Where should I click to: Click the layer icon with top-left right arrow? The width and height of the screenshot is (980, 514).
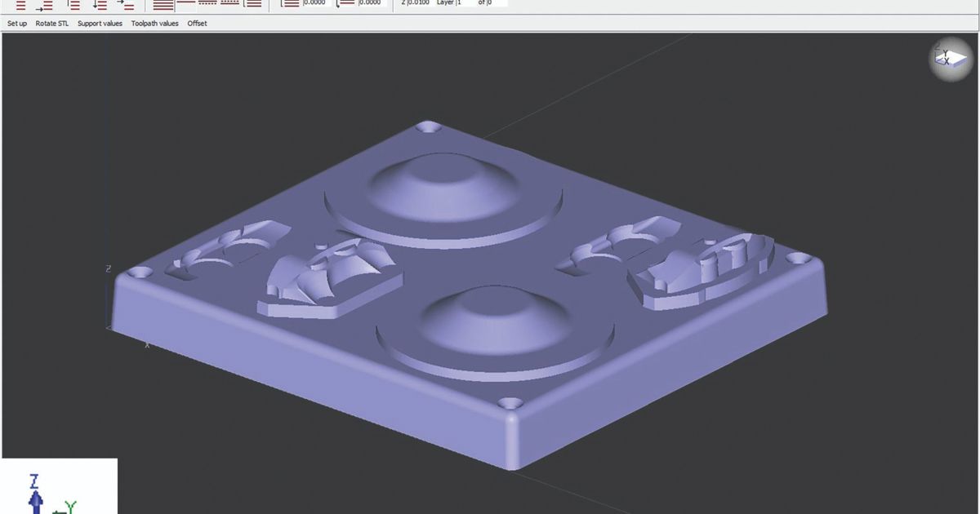(x=125, y=4)
